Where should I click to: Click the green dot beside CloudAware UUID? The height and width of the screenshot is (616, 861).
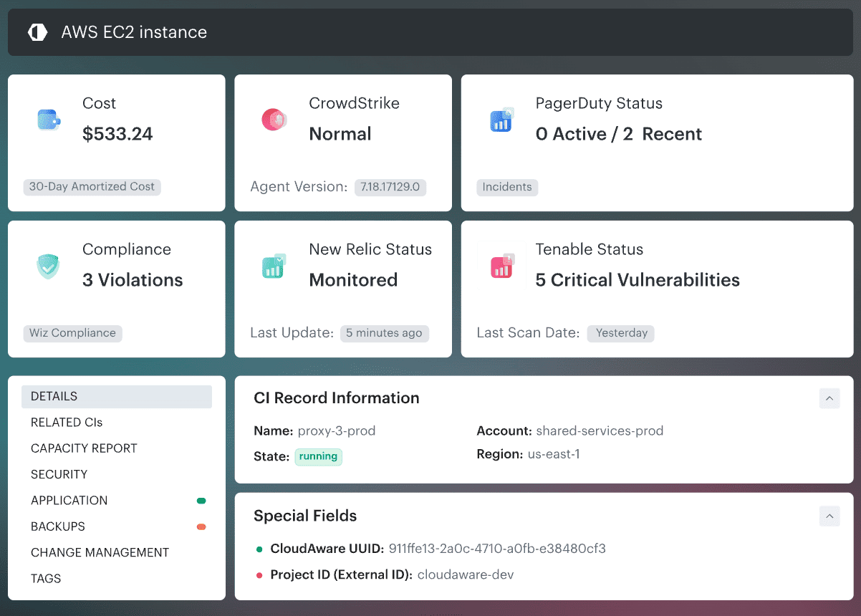click(259, 549)
